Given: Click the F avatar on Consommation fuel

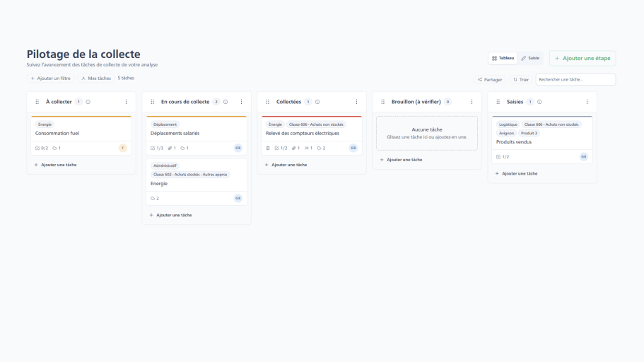Looking at the screenshot, I should pyautogui.click(x=123, y=148).
